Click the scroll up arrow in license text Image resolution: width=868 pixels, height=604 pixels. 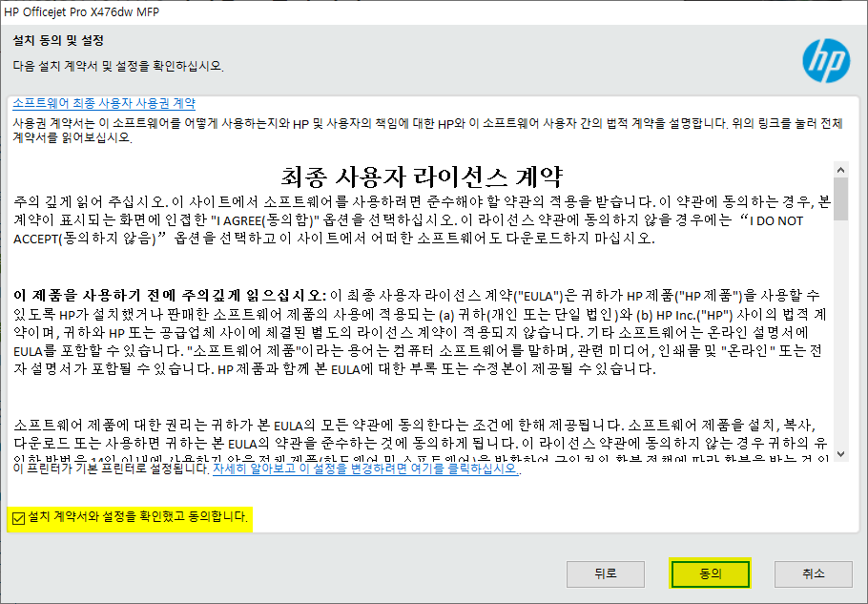(x=841, y=170)
